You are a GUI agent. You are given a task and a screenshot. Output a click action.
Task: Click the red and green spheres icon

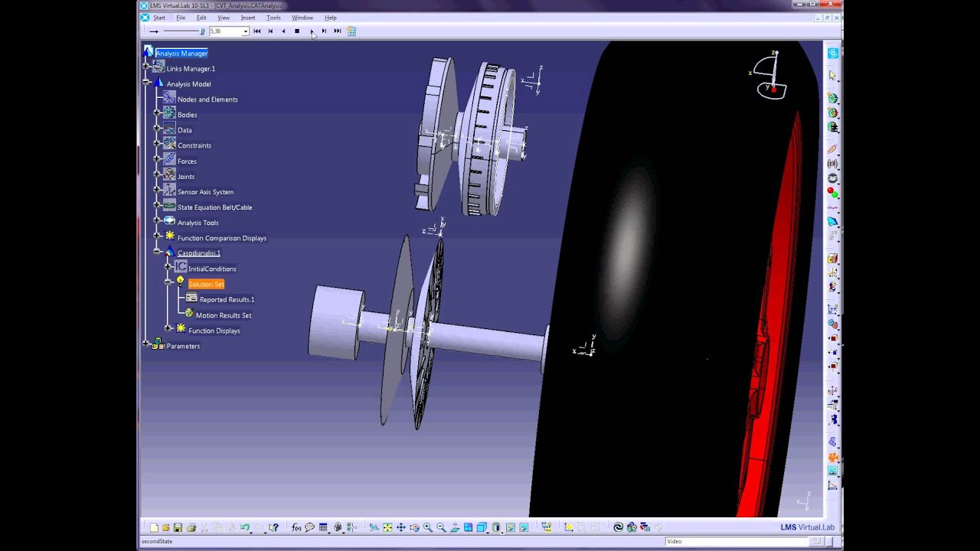[x=832, y=192]
